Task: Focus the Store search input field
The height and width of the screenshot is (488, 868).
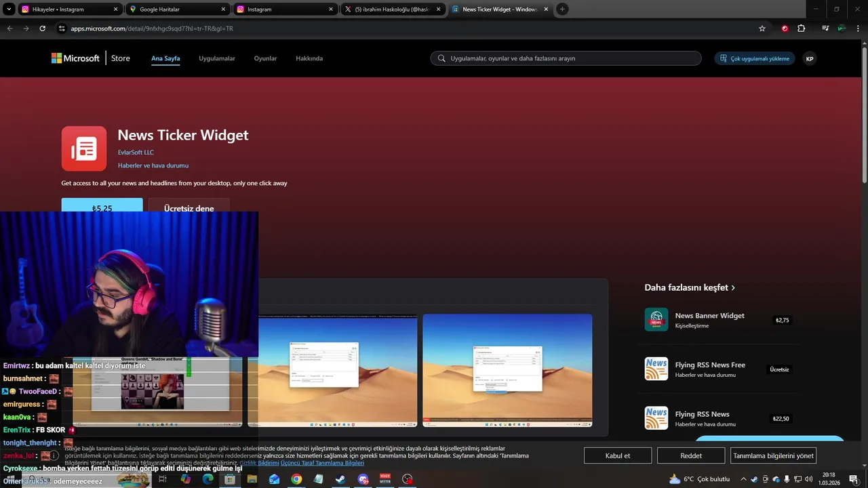Action: (566, 58)
